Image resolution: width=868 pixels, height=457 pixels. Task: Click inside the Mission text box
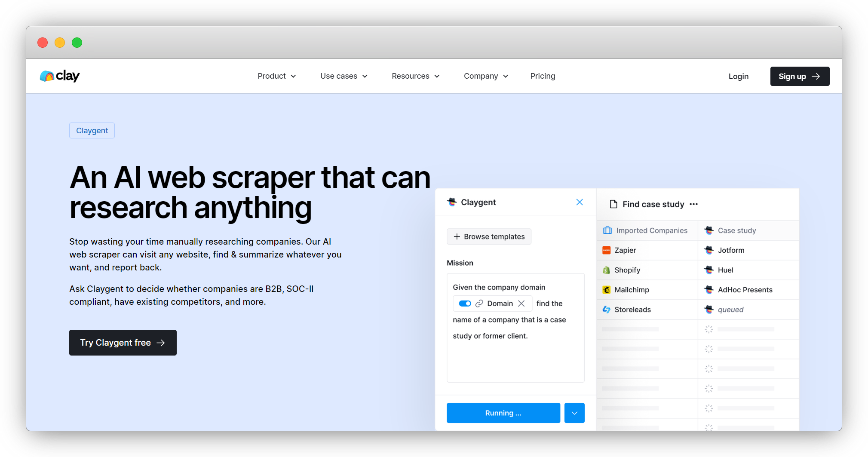(515, 328)
